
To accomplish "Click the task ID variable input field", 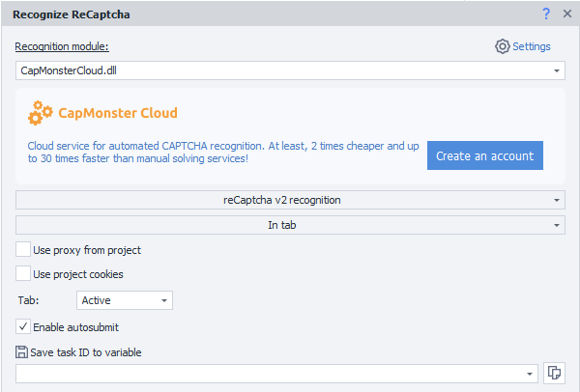I will (271, 373).
